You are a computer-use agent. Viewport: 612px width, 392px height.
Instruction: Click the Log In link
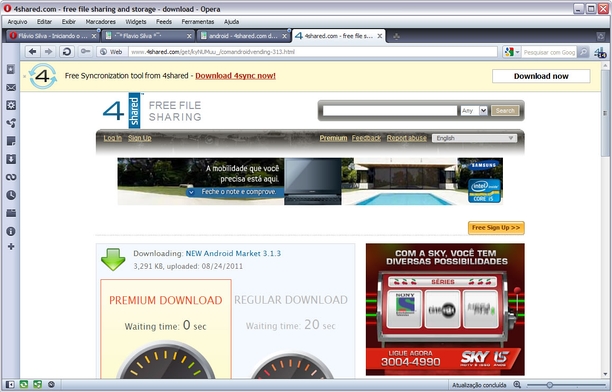tap(112, 138)
